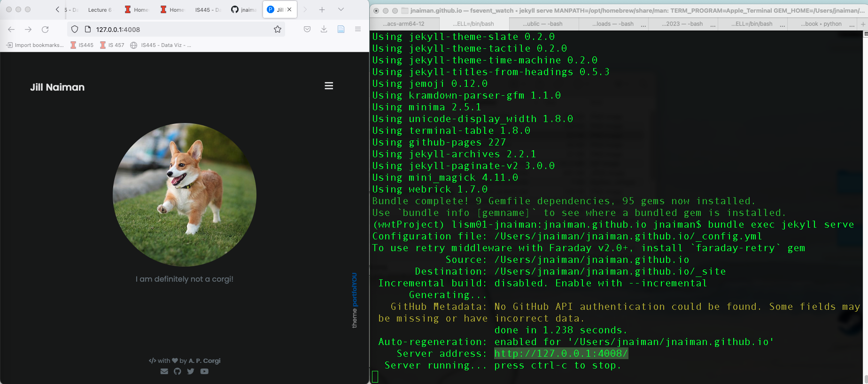Click the portfolYOU theme link
Screen dimensions: 868x384
pos(355,290)
